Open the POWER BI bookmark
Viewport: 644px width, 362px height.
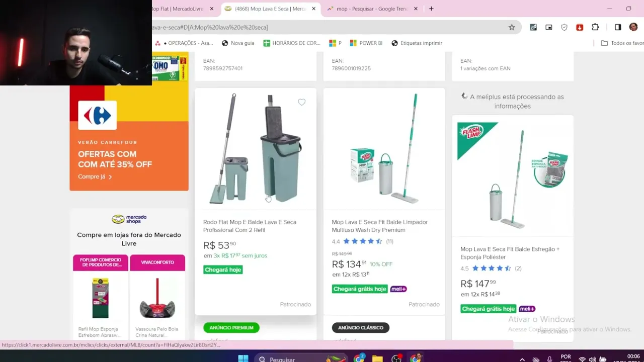(366, 43)
